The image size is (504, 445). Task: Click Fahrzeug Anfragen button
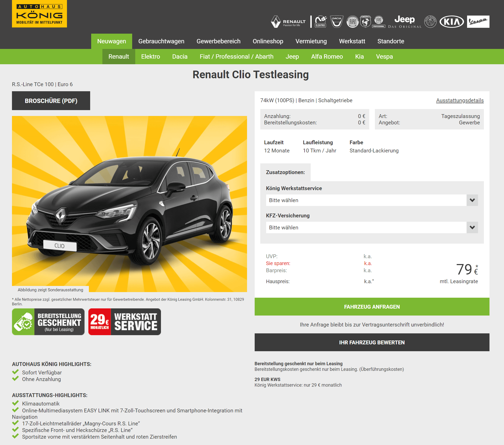pyautogui.click(x=372, y=307)
